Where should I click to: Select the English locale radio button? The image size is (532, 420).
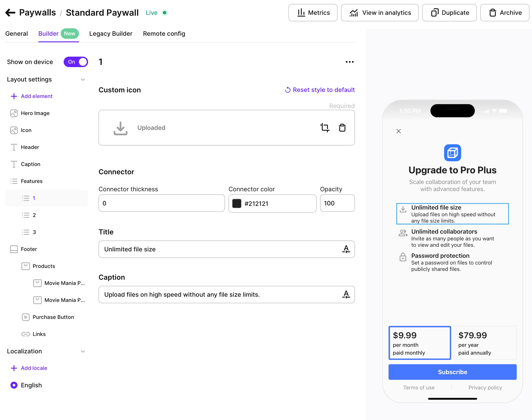tap(14, 385)
